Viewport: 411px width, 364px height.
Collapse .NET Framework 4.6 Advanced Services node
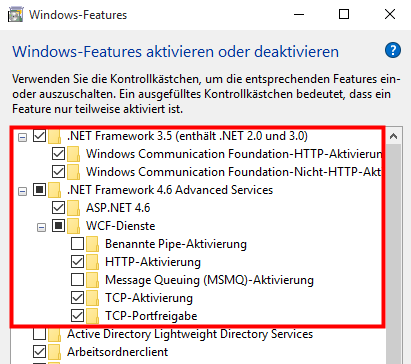[22, 191]
